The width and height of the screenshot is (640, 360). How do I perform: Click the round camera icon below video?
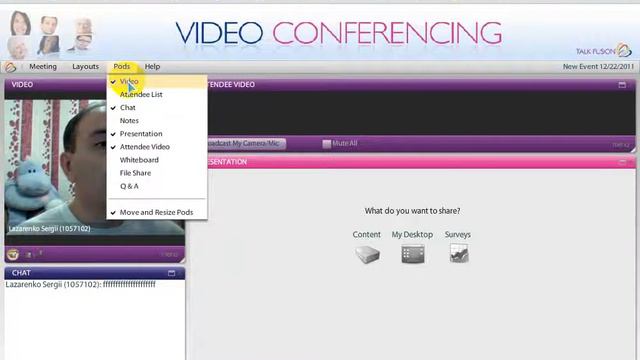pyautogui.click(x=13, y=254)
